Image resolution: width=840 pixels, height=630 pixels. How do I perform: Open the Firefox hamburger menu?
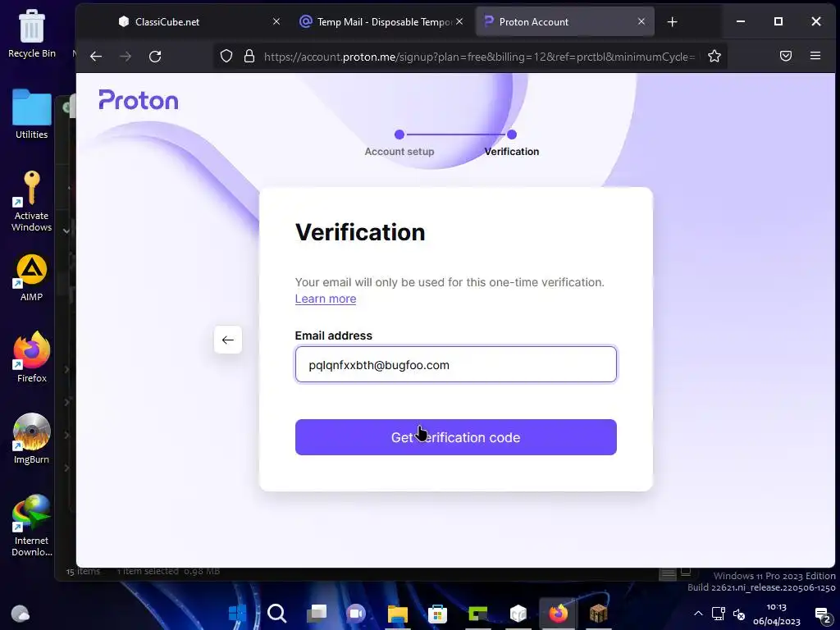[x=815, y=56]
